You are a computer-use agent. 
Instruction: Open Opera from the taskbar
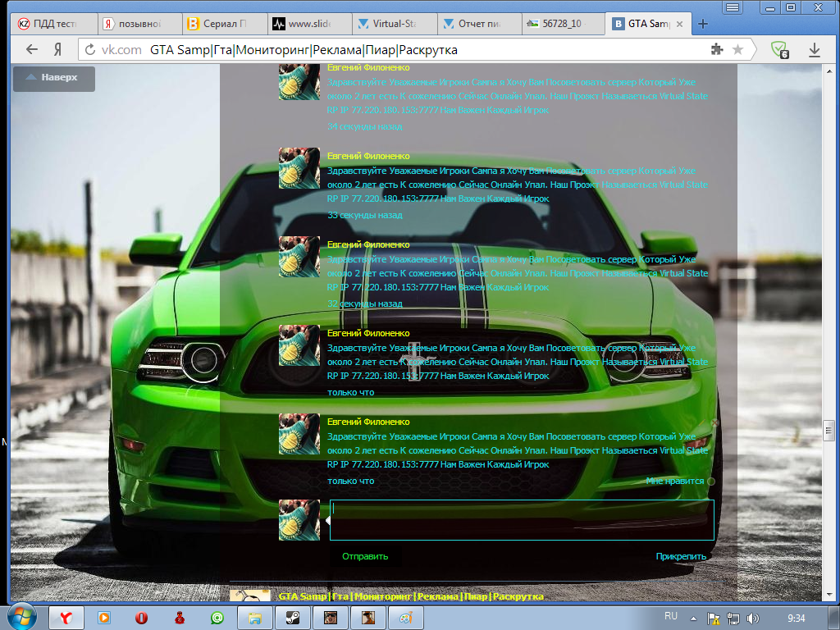[x=141, y=619]
